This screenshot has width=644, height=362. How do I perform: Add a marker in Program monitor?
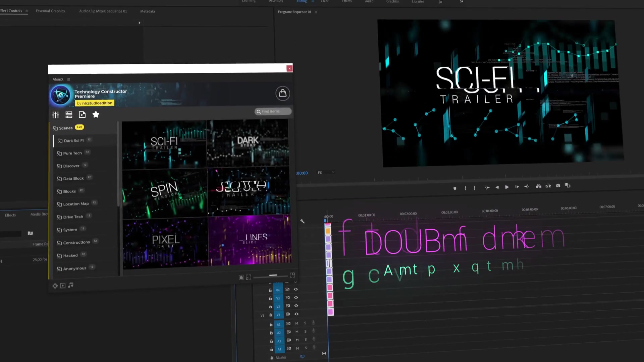click(x=455, y=188)
